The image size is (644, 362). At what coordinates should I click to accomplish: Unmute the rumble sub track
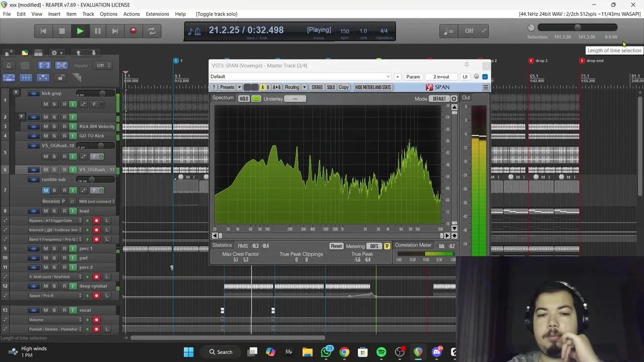coord(46,190)
